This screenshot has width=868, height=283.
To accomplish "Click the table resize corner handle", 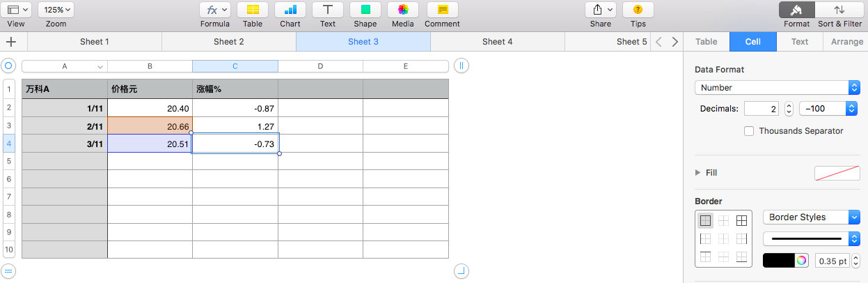I will 461,270.
